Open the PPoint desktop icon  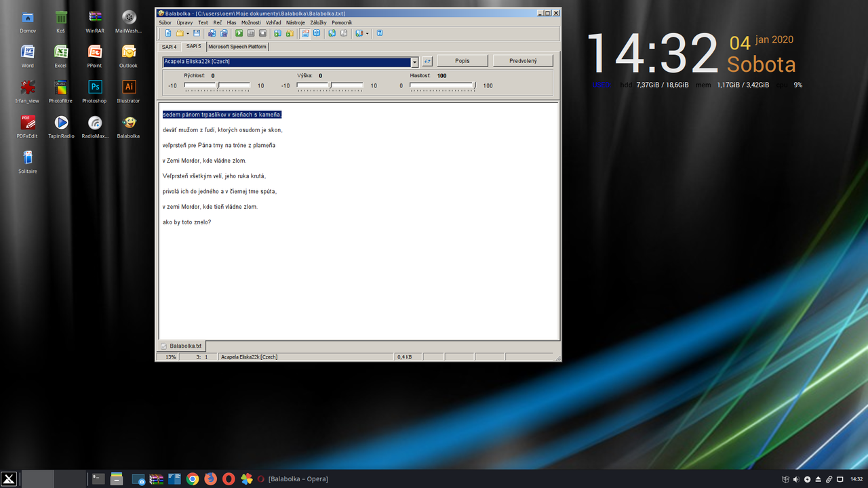[x=95, y=56]
